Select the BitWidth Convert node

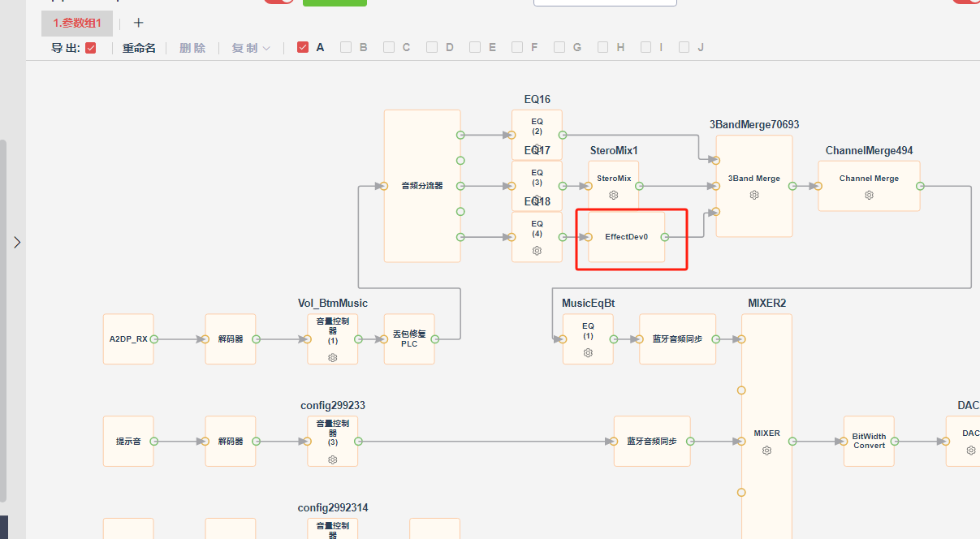(x=869, y=442)
